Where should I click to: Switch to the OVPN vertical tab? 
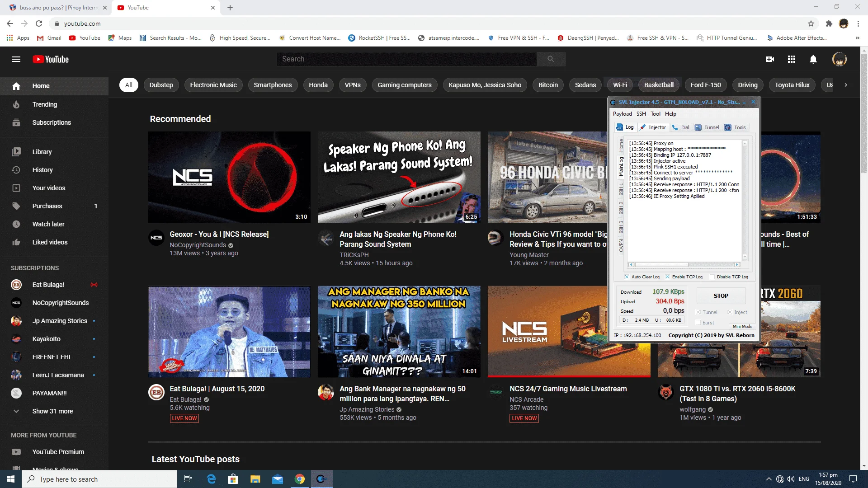(x=621, y=245)
